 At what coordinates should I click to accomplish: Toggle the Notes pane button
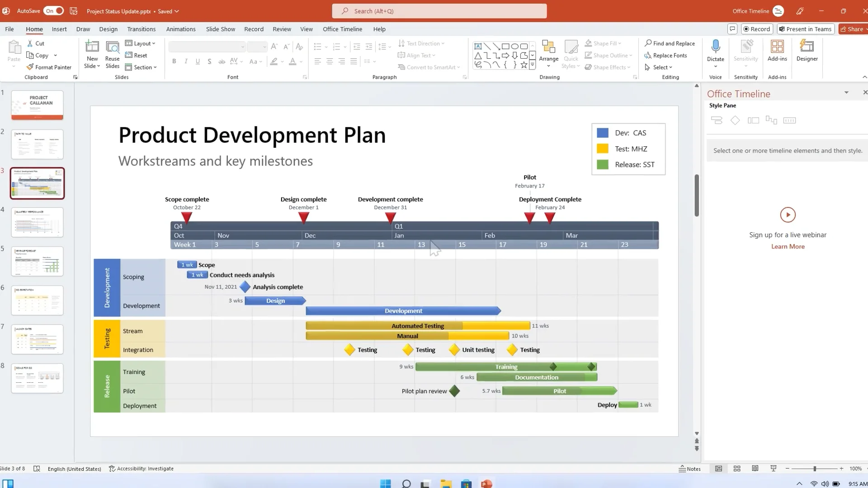coord(690,469)
